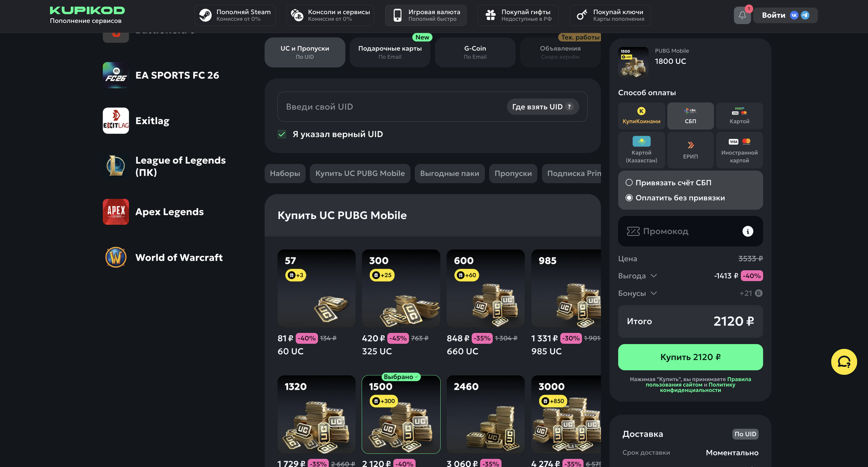
Task: Click question mark in Где взять UID
Action: [570, 107]
